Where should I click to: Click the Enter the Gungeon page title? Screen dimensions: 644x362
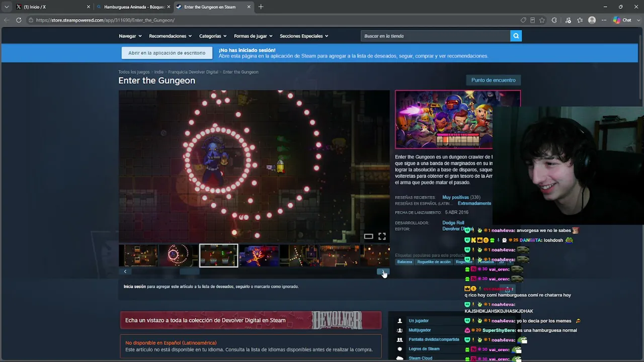157,80
